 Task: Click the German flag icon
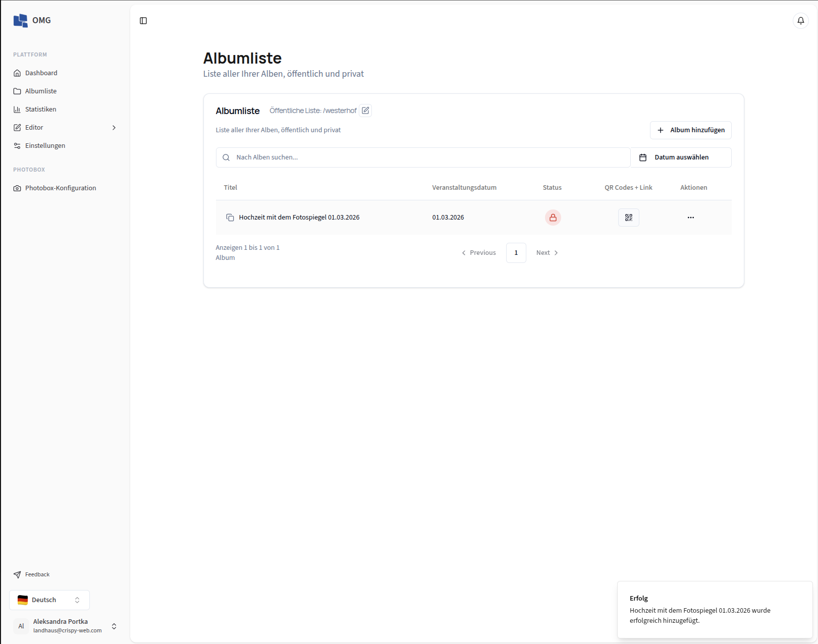pyautogui.click(x=23, y=600)
